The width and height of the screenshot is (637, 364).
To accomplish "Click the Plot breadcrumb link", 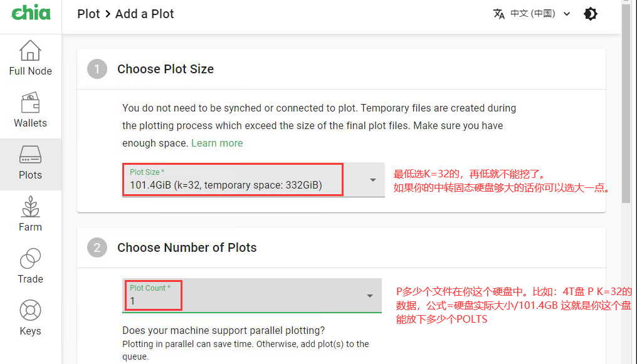I will [88, 14].
